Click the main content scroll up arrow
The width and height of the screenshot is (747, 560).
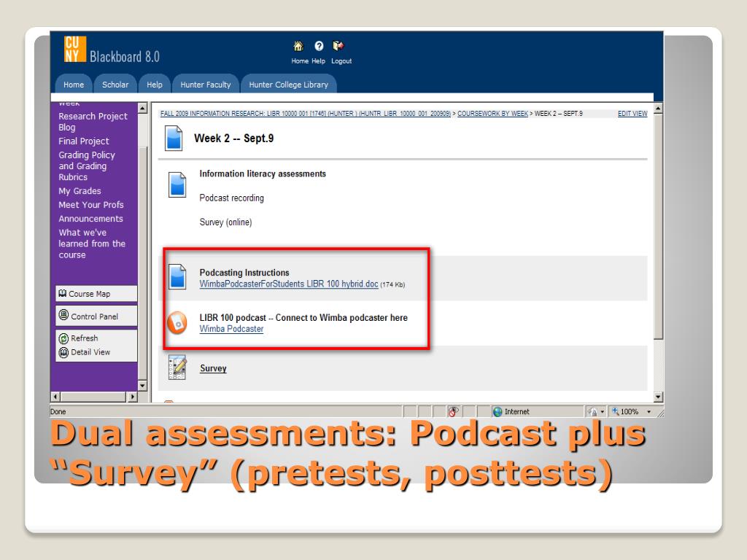pyautogui.click(x=658, y=109)
